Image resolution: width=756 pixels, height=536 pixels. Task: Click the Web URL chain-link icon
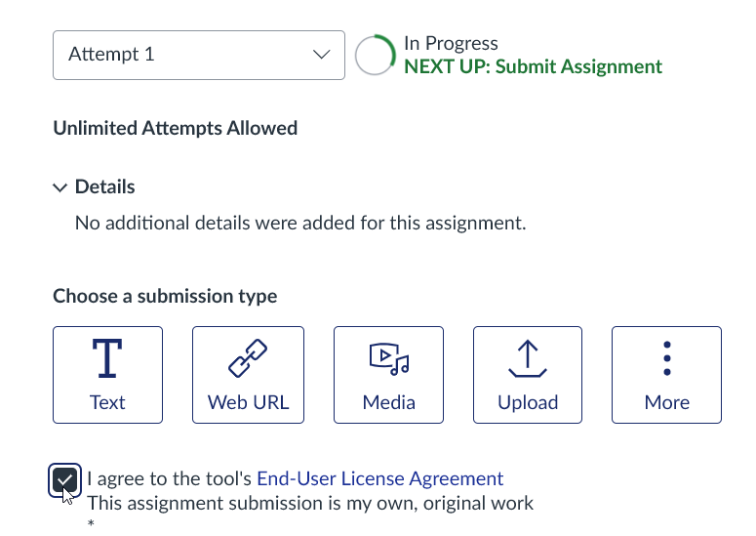pos(248,359)
